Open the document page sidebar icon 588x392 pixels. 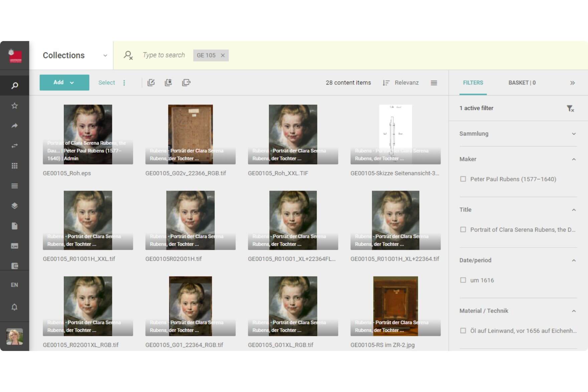click(x=14, y=226)
